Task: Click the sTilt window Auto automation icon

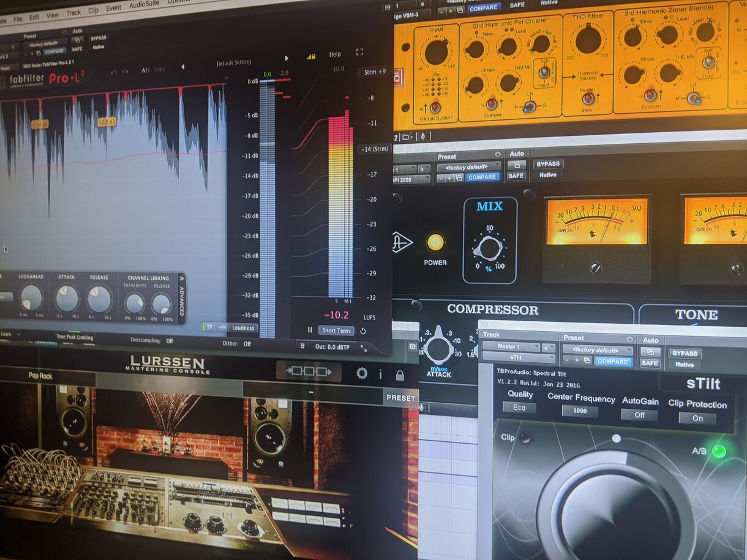Action: pyautogui.click(x=651, y=351)
